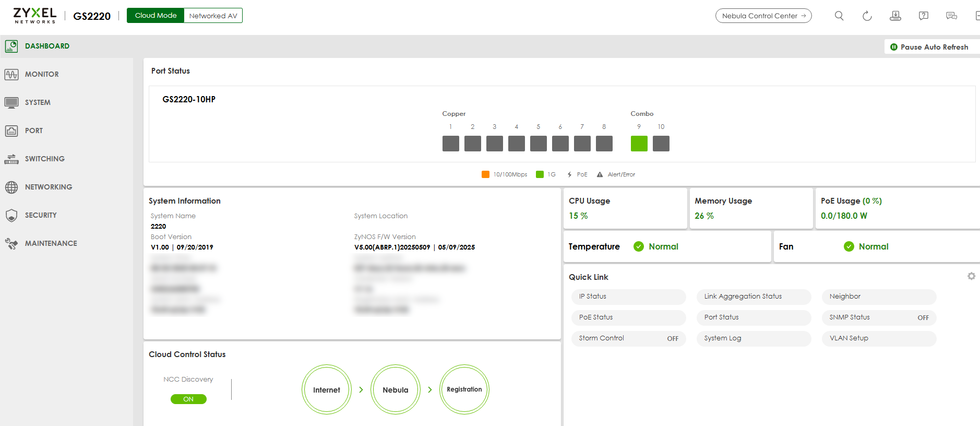Click the Port icon in sidebar
The width and height of the screenshot is (980, 426).
[11, 131]
